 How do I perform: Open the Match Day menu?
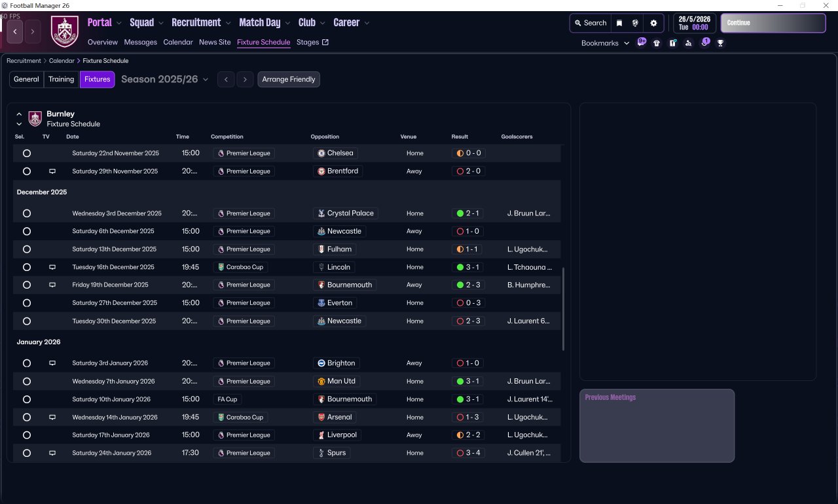click(x=264, y=22)
